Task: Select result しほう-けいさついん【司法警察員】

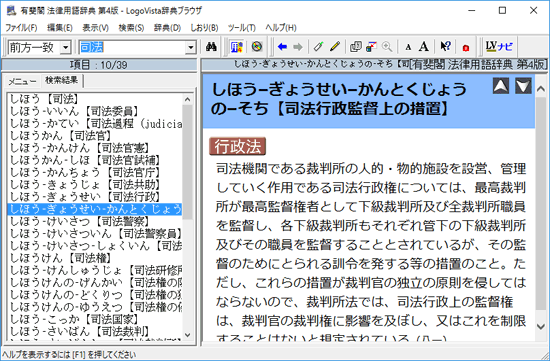Action: 95,234
